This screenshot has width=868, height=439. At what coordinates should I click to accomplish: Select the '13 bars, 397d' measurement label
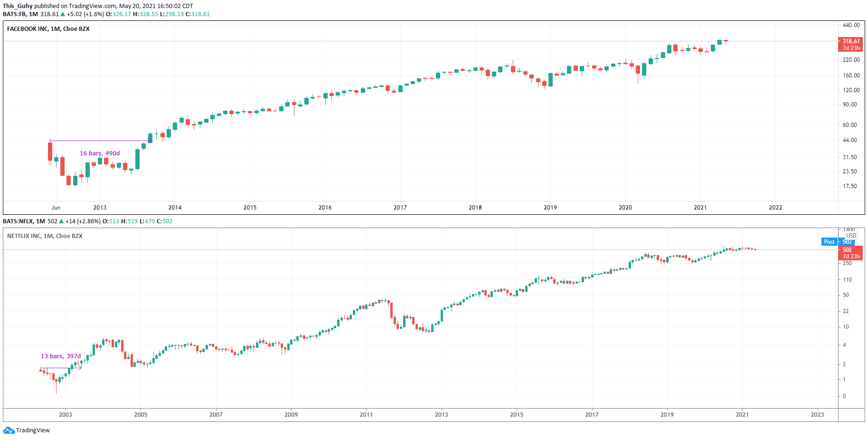coord(61,356)
